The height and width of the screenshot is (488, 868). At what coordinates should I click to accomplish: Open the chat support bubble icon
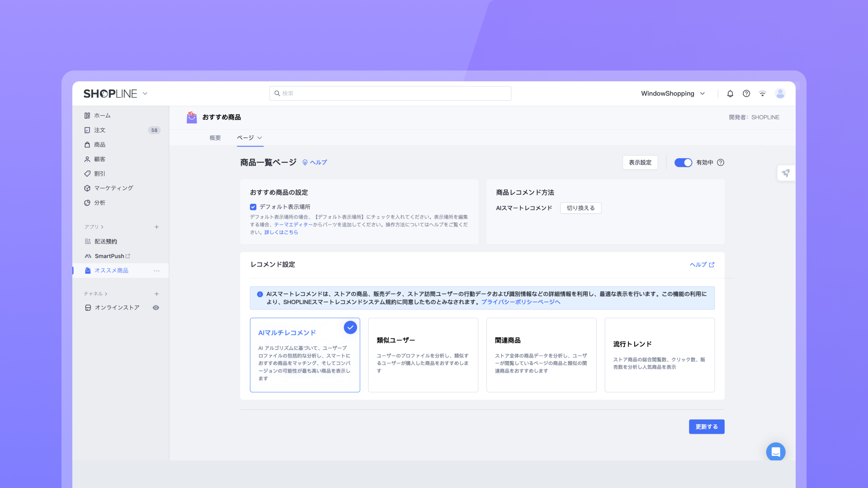[775, 451]
